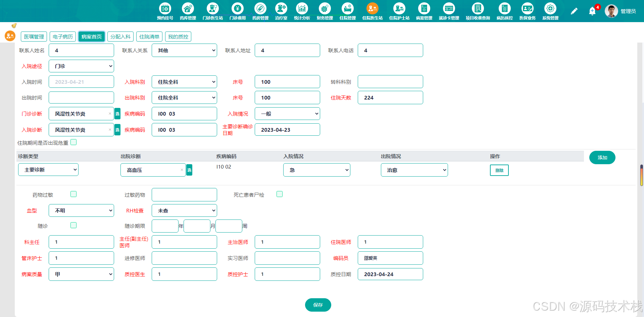The width and height of the screenshot is (644, 317).
Task: Clear the 出院诊断 高血压 value
Action: tap(182, 170)
